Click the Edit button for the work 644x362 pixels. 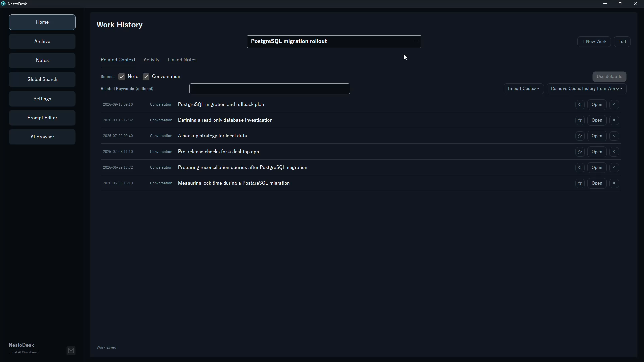622,42
